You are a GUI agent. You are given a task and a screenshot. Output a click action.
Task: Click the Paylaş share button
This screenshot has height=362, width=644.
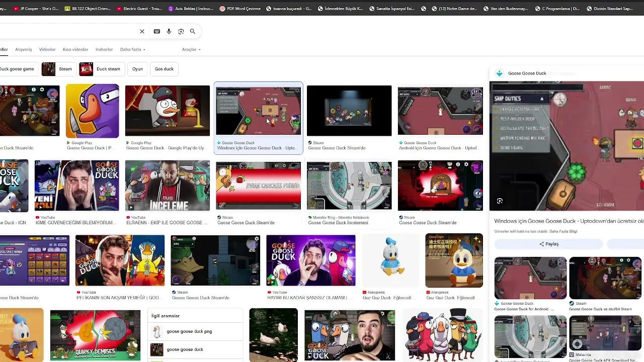pyautogui.click(x=549, y=244)
